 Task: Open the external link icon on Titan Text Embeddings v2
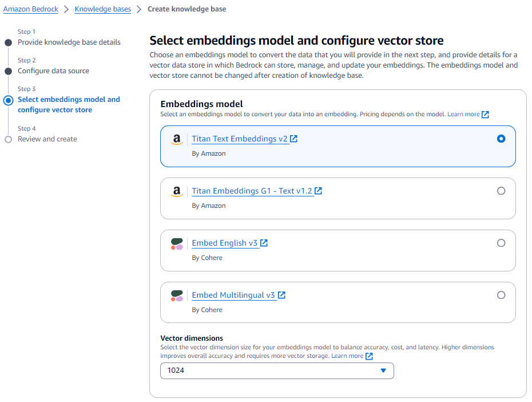(x=293, y=138)
